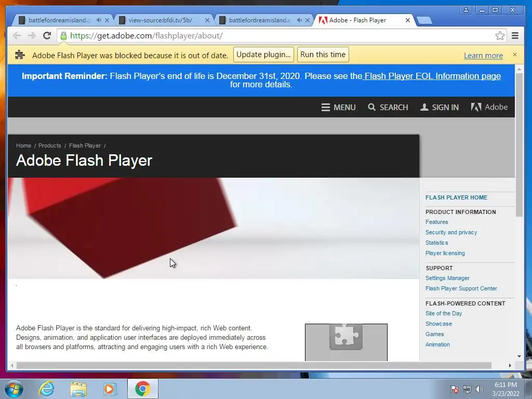Click the vertical scrollbar up arrow
Screen dimensions: 532x399
[x=519, y=70]
